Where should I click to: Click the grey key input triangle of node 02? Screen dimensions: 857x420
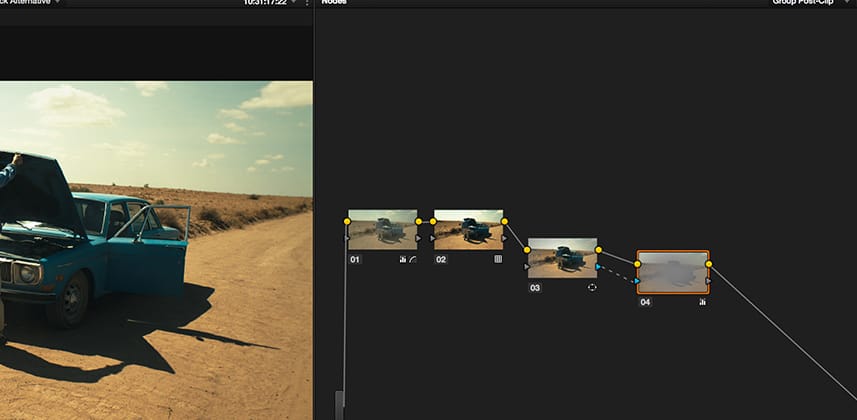pos(433,238)
